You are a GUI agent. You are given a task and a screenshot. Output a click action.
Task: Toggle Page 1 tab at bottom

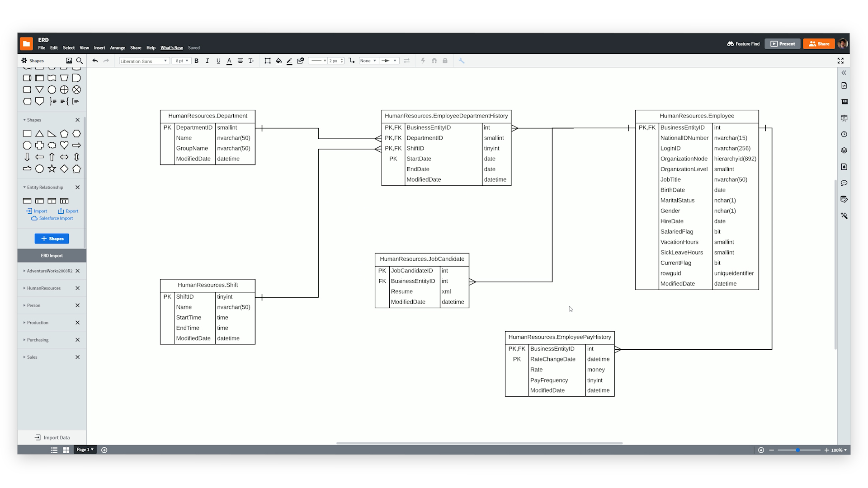coord(84,449)
